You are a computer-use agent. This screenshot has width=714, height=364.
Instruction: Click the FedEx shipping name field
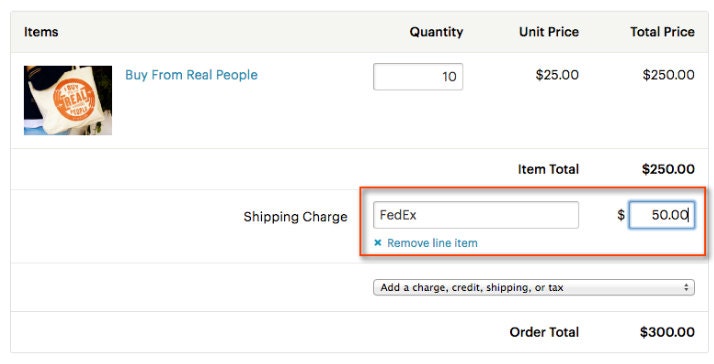click(x=476, y=215)
